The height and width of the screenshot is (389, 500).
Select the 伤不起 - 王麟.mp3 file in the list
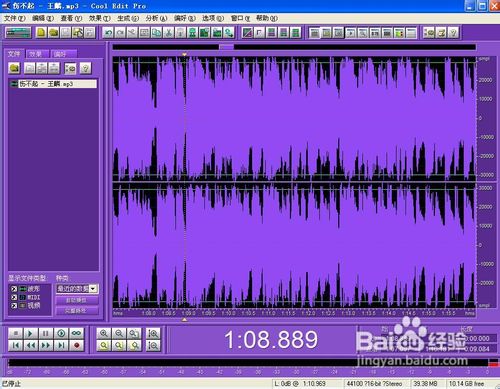click(54, 84)
